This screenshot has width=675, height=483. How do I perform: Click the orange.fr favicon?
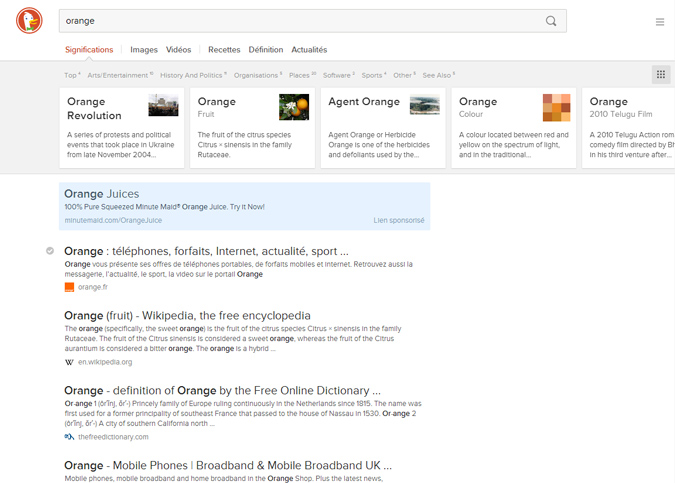[69, 287]
